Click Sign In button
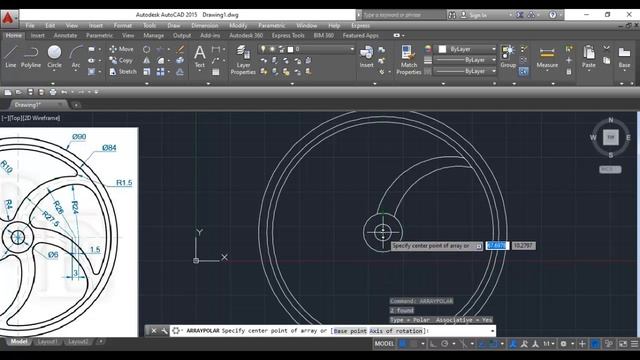Image resolution: width=640 pixels, height=360 pixels. [474, 15]
